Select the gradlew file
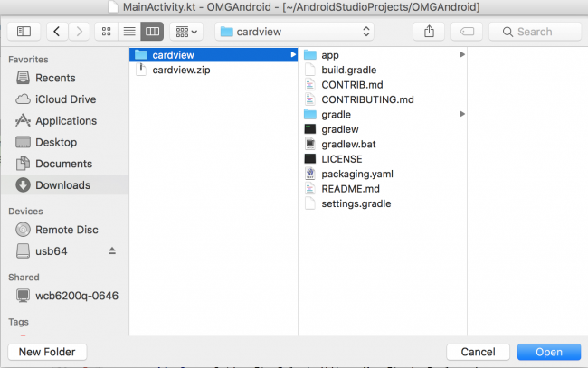This screenshot has height=368, width=588. (x=383, y=129)
